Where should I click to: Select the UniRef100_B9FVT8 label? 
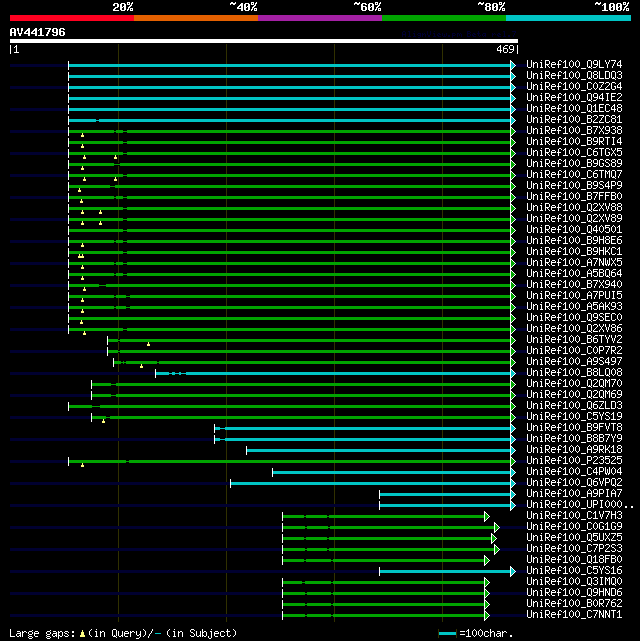coord(574,428)
